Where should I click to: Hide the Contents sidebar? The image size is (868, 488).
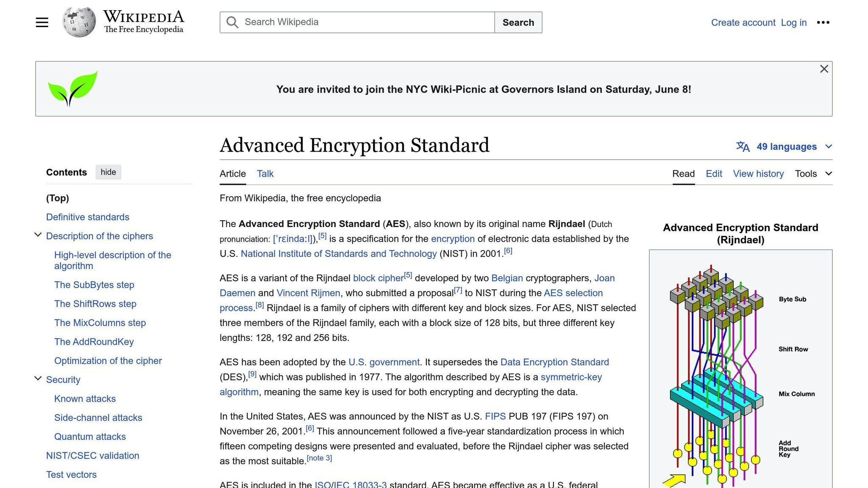[x=108, y=172]
